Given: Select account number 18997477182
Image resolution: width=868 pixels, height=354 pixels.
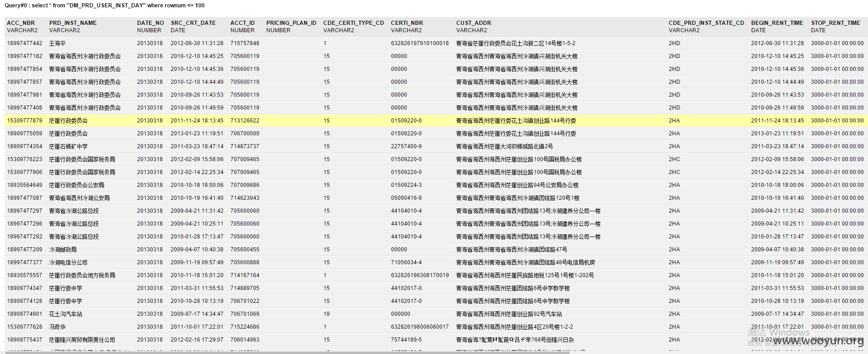Looking at the screenshot, I should [24, 56].
